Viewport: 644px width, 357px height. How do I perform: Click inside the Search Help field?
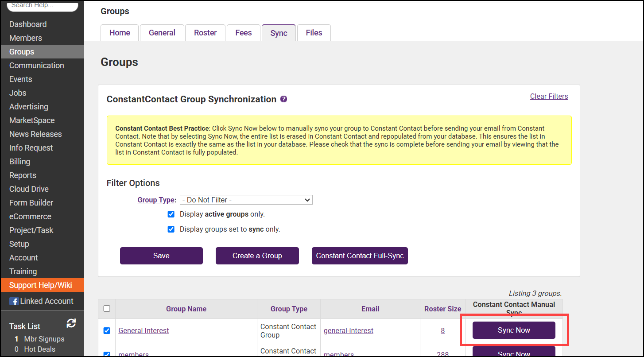pos(43,5)
